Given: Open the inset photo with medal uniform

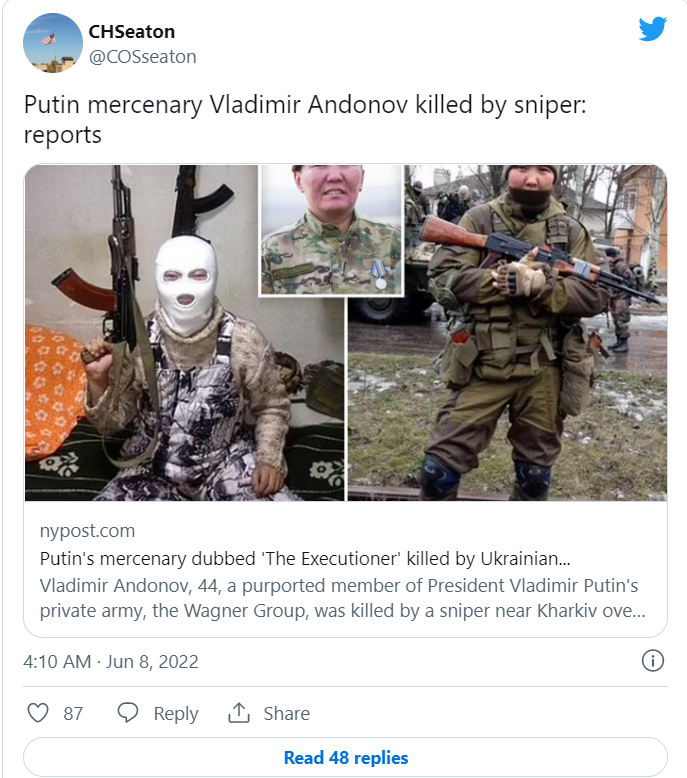Looking at the screenshot, I should coord(331,230).
